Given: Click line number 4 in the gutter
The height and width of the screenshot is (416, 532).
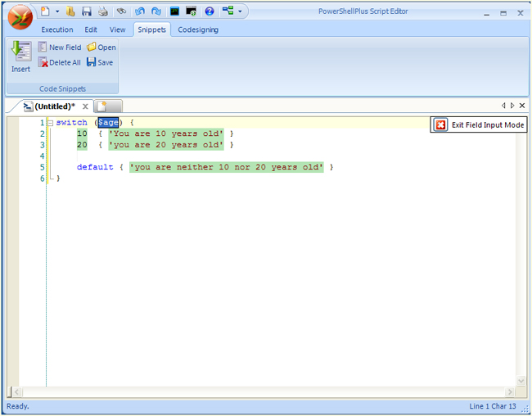Looking at the screenshot, I should tap(42, 156).
